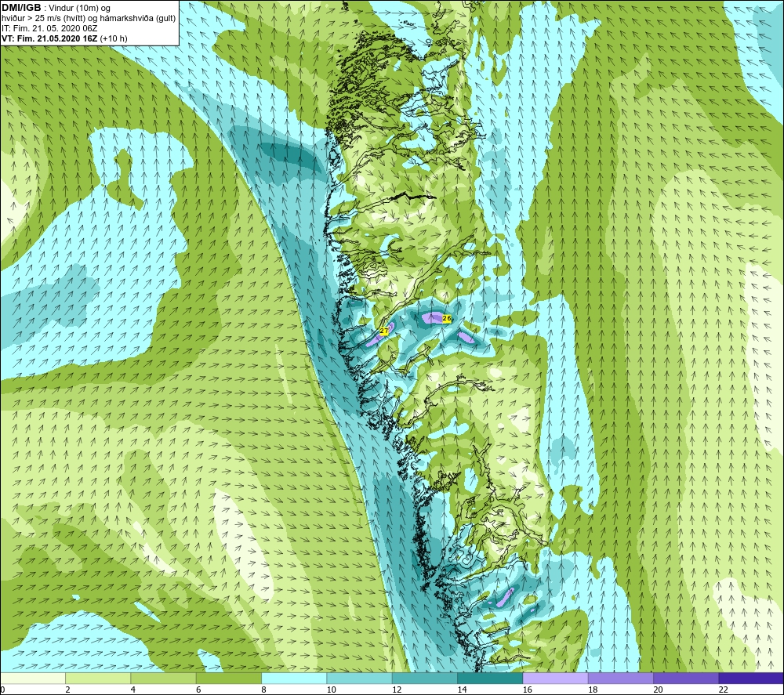Image resolution: width=784 pixels, height=695 pixels.
Task: Select the 2–4 m/s light green legend swatch
Action: point(98,678)
